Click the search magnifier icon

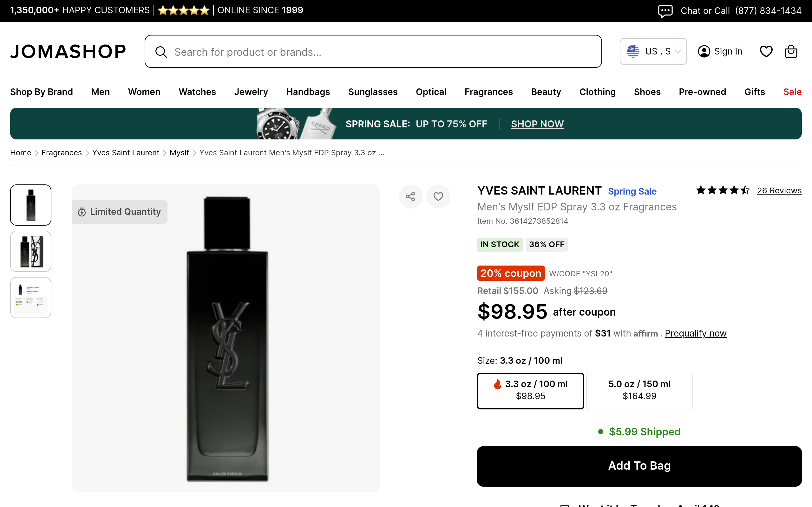pos(161,52)
